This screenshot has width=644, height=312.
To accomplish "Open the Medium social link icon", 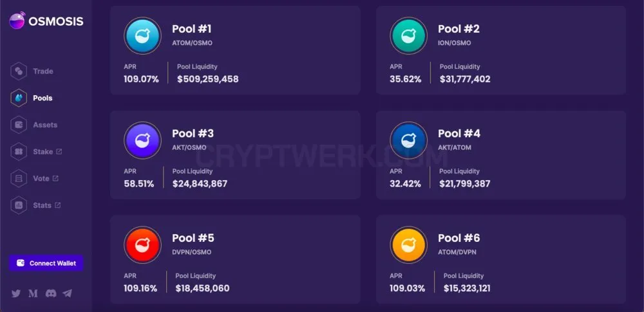I will point(33,293).
